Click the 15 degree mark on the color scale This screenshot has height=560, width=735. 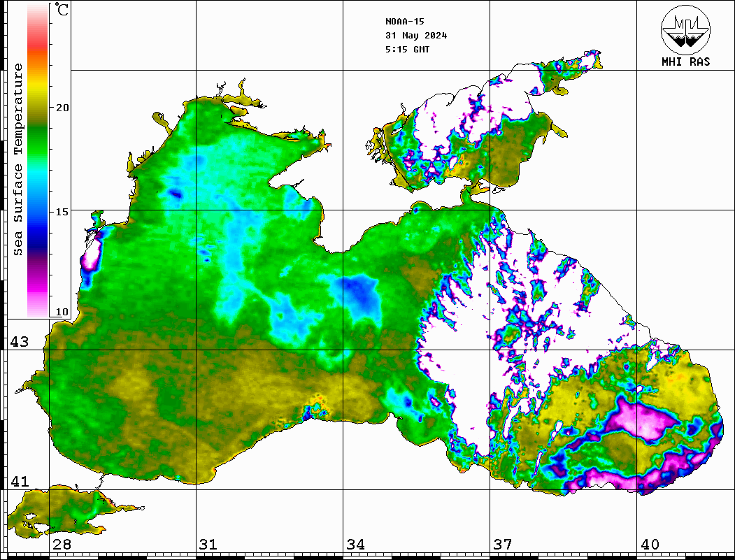[62, 211]
